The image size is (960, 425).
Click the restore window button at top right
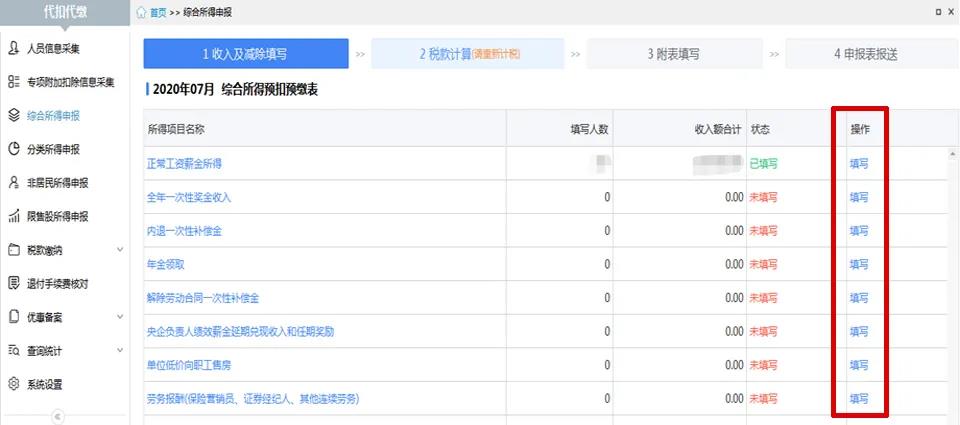[x=939, y=12]
